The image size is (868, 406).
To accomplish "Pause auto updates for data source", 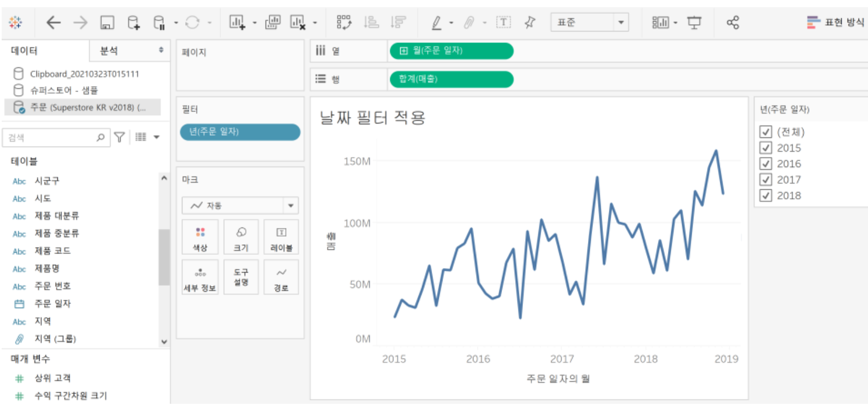I will (159, 23).
